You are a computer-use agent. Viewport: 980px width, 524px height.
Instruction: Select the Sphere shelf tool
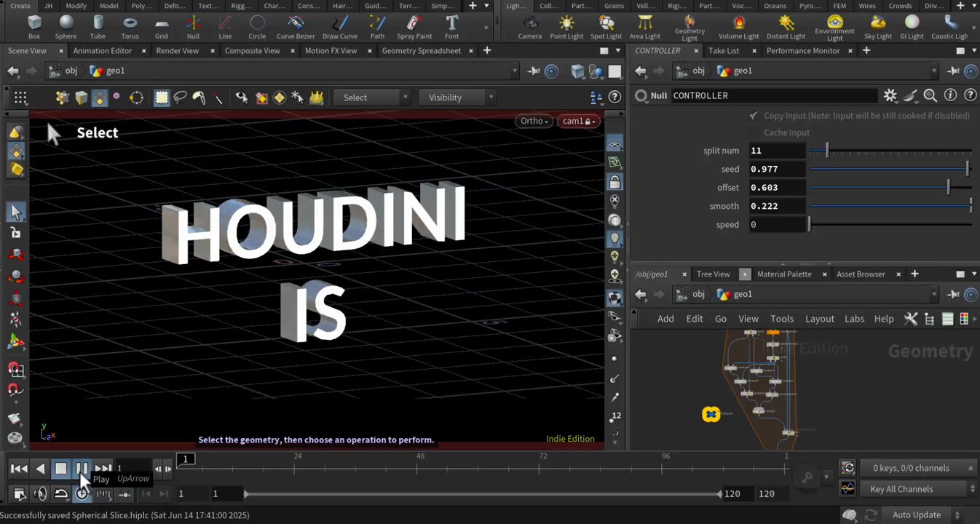pos(66,27)
